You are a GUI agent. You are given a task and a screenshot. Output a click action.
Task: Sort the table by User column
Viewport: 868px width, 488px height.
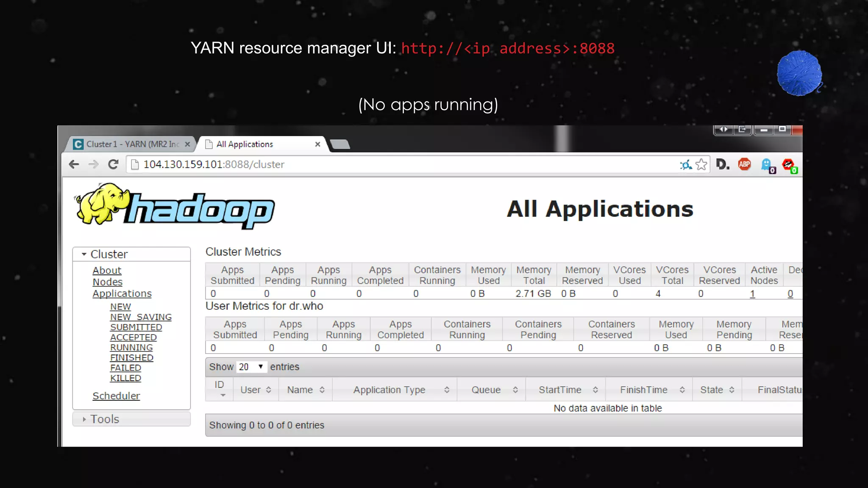click(x=256, y=390)
